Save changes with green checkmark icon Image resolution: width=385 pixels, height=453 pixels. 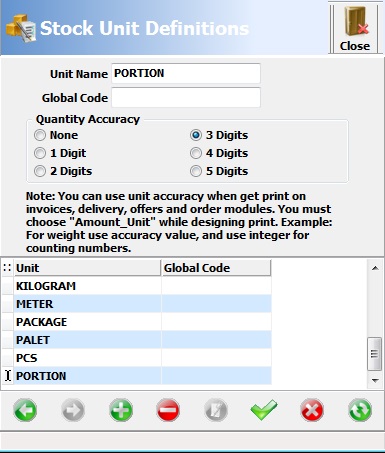coord(264,409)
